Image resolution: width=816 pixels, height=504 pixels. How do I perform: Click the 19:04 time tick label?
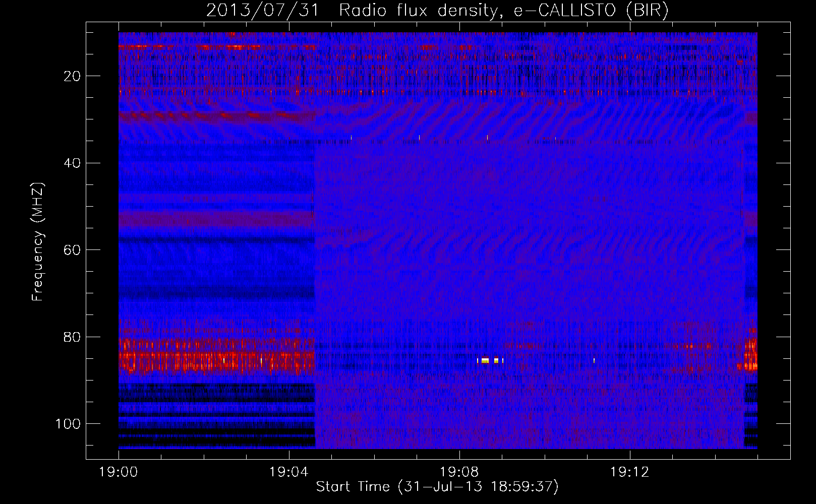[289, 472]
